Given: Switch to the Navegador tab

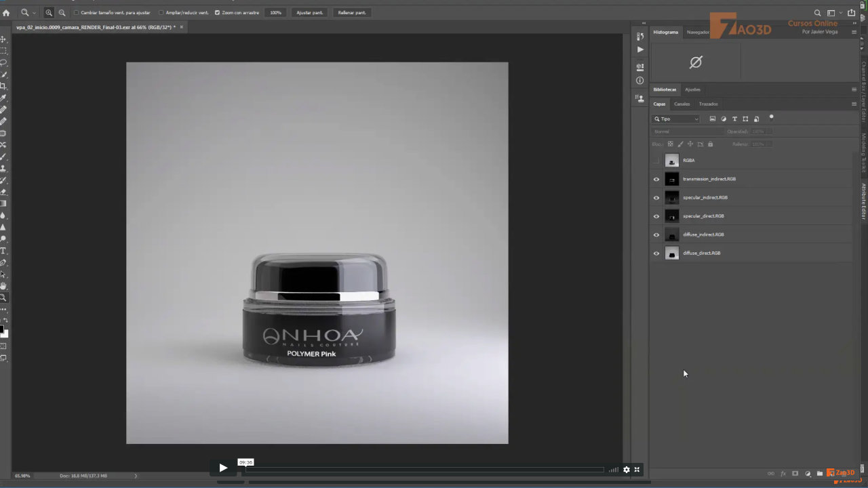Looking at the screenshot, I should pos(698,32).
